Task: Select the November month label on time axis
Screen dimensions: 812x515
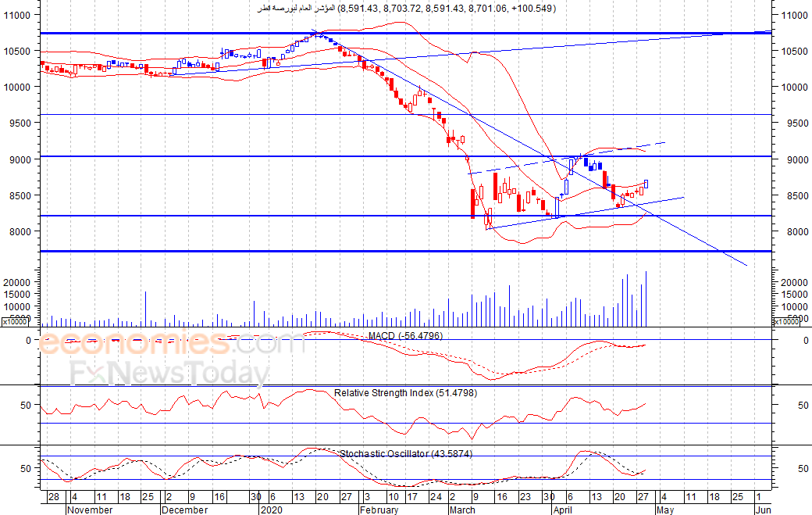Action: tap(90, 510)
